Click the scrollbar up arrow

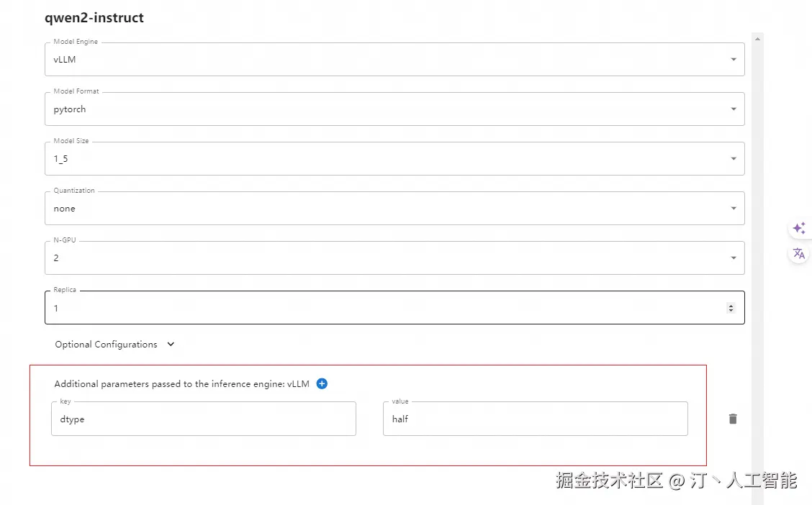pyautogui.click(x=757, y=39)
